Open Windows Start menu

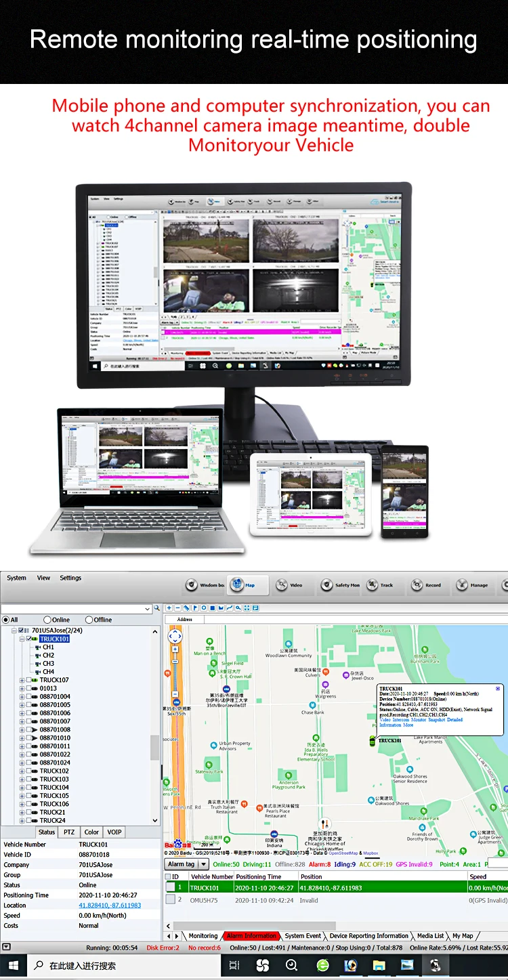14,965
